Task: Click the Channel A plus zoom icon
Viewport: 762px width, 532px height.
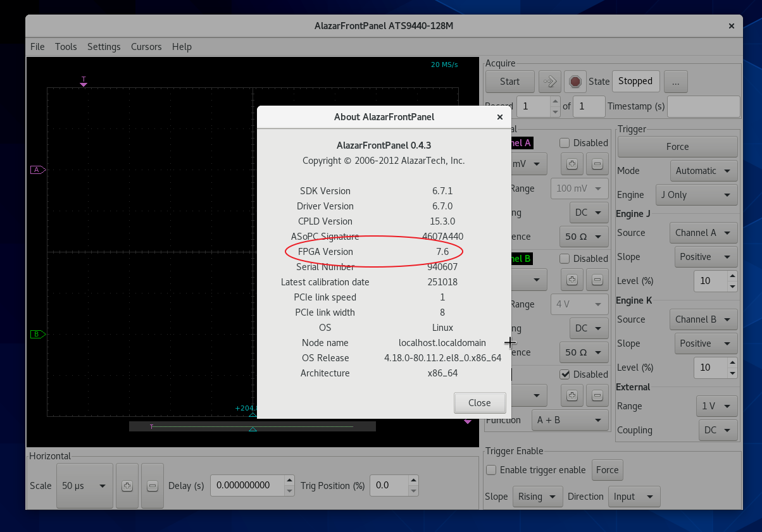Action: (572, 164)
